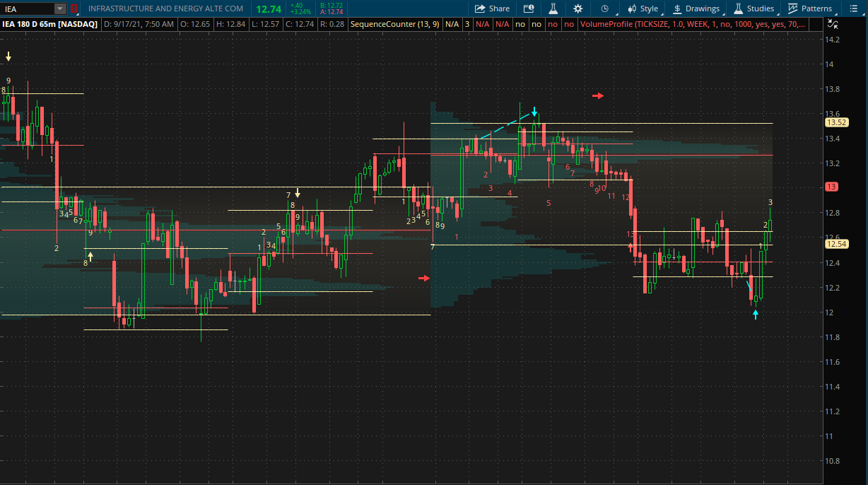Open the time frame clock menu
This screenshot has width=868, height=485.
point(604,8)
